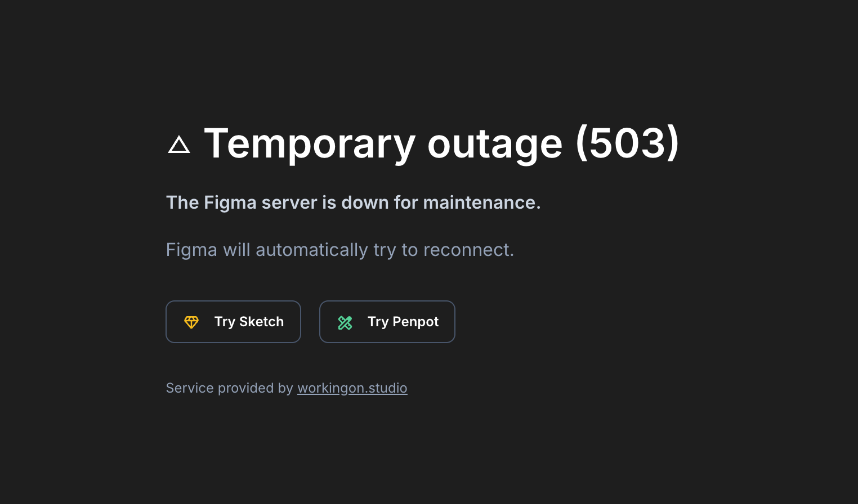The height and width of the screenshot is (504, 858).
Task: Click the warning triangle icon
Action: [x=179, y=145]
